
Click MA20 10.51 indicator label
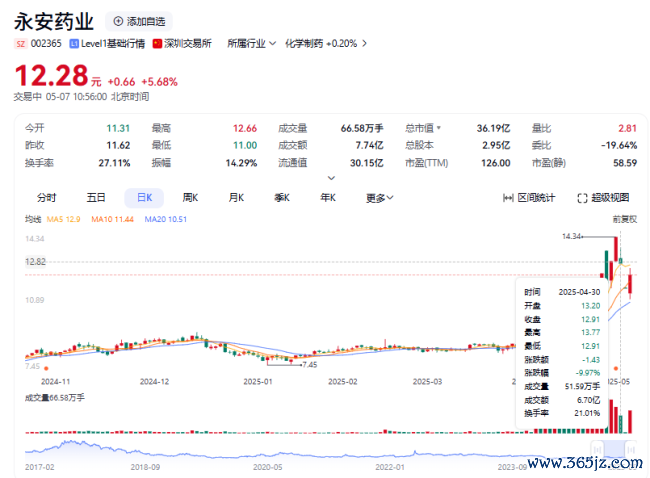coord(165,219)
